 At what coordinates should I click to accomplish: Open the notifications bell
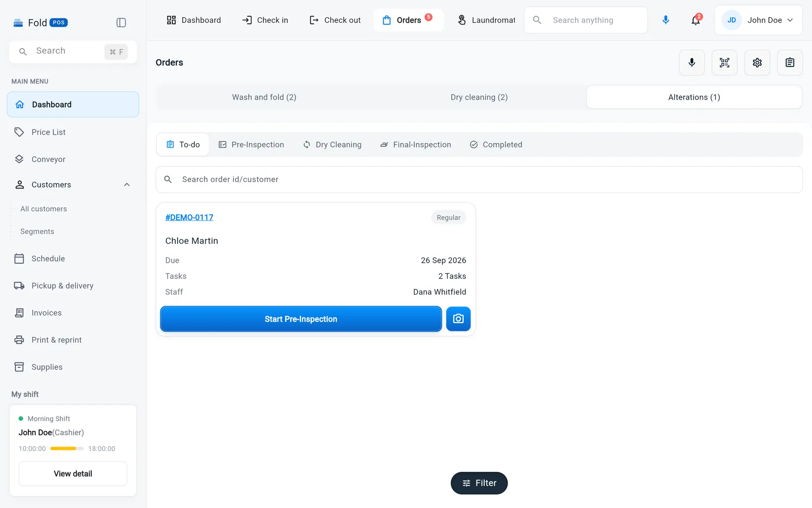(696, 20)
